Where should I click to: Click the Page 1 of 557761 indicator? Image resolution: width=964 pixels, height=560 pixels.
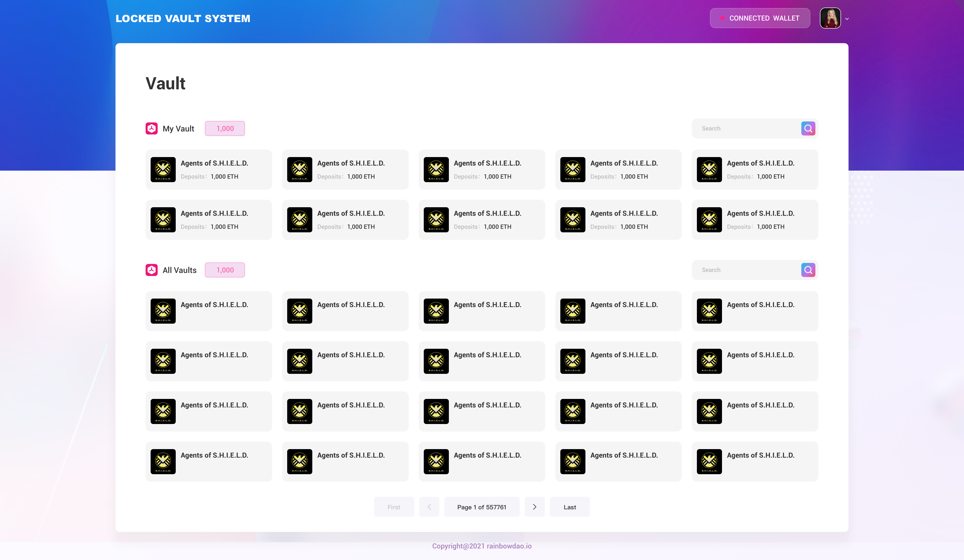[481, 507]
